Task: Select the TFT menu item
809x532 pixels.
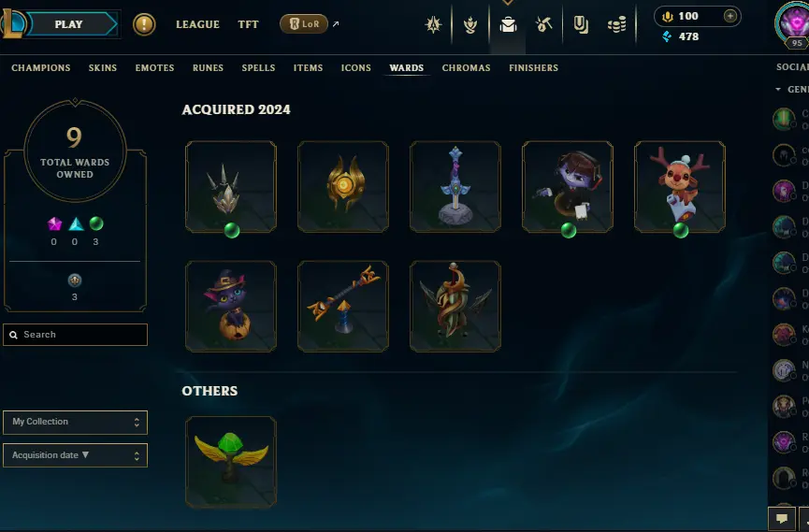Action: coord(248,24)
